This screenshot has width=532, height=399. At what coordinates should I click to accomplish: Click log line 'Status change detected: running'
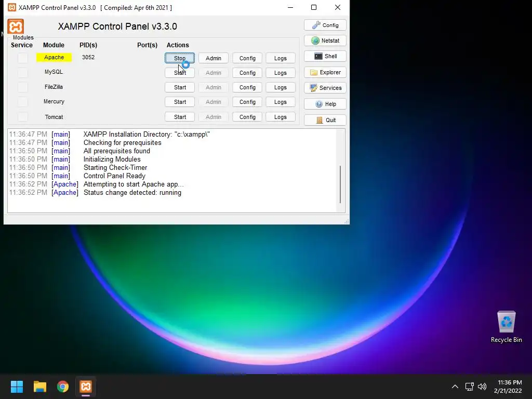(132, 192)
